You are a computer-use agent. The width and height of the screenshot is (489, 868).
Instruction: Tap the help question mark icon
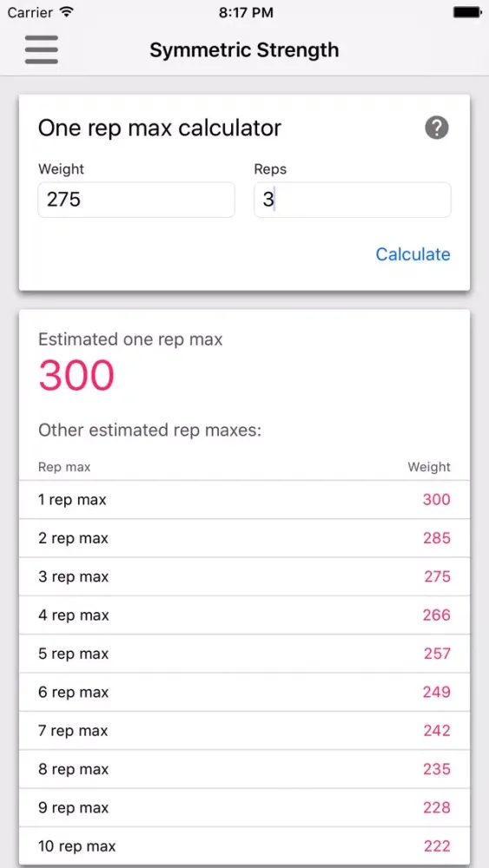(x=436, y=128)
